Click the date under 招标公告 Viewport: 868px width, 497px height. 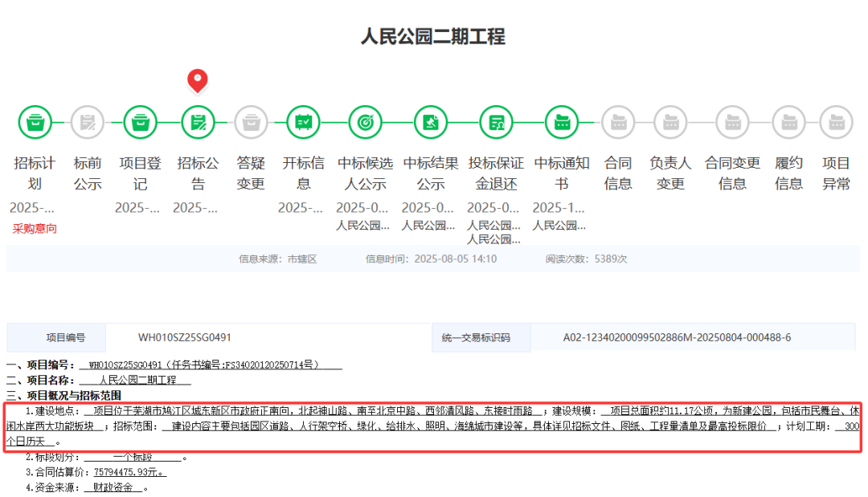tap(195, 208)
